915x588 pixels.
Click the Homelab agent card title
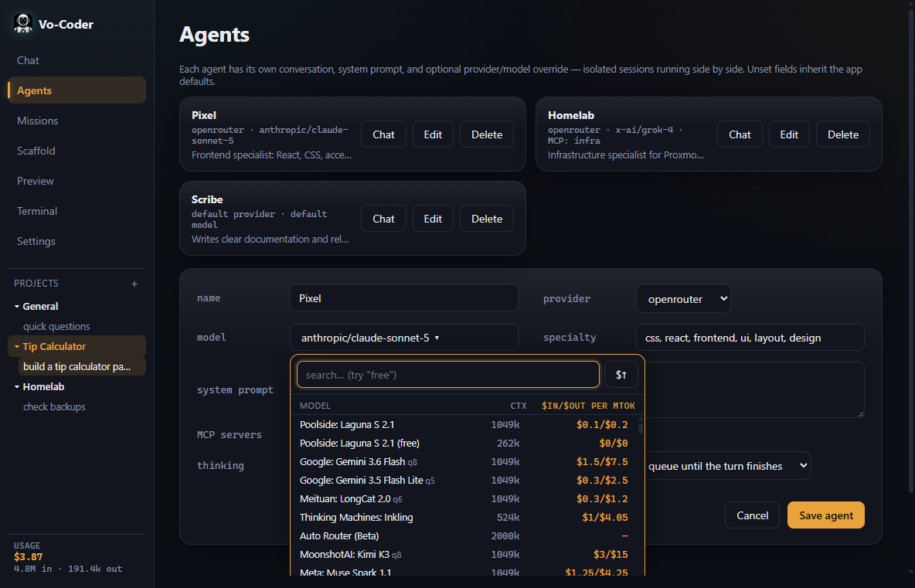tap(570, 115)
